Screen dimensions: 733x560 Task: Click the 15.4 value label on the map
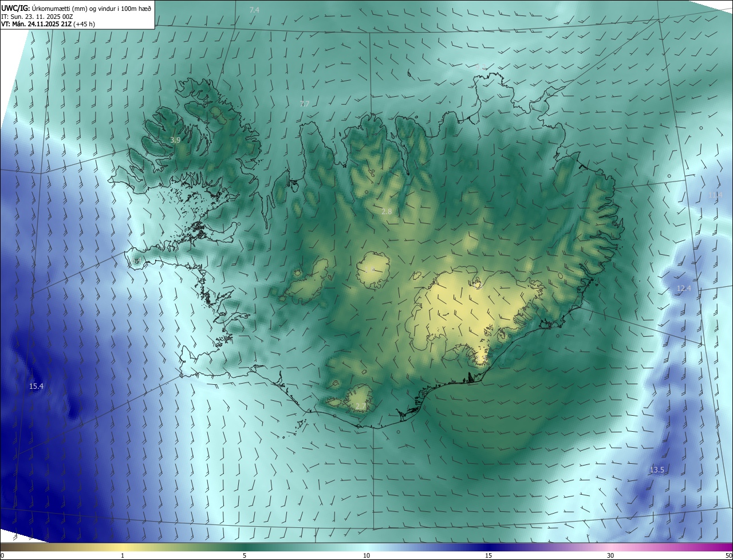click(x=36, y=387)
